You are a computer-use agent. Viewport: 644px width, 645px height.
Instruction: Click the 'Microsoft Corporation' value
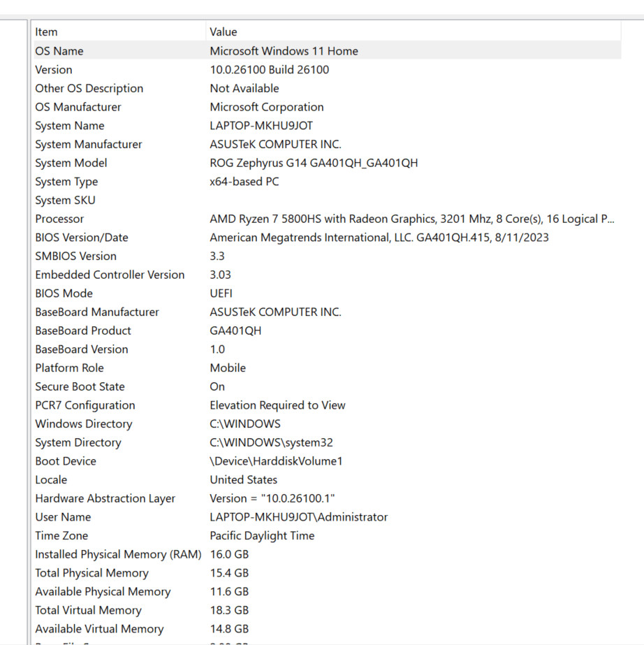(267, 107)
